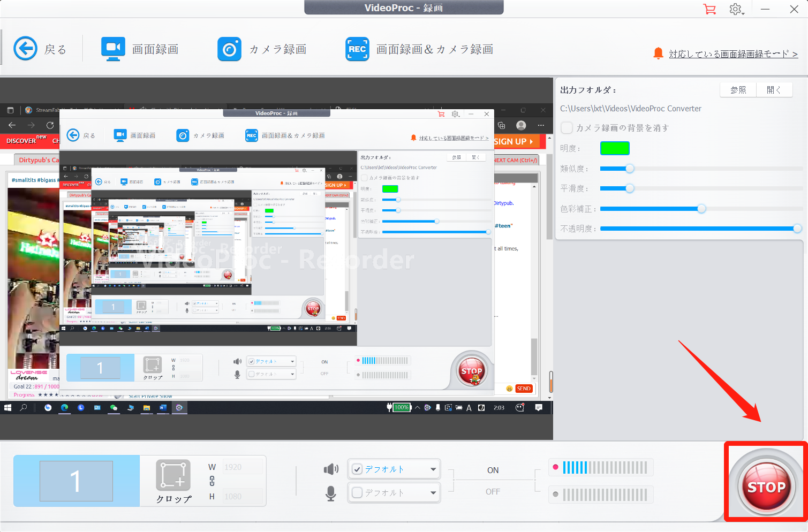Check the microphone device デフォルト checkbox

click(x=358, y=493)
